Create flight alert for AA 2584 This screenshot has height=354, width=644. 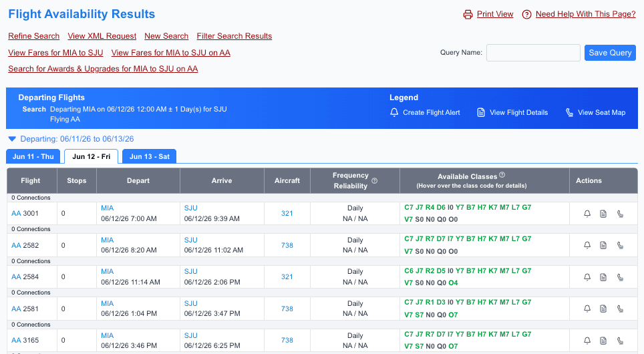point(587,277)
